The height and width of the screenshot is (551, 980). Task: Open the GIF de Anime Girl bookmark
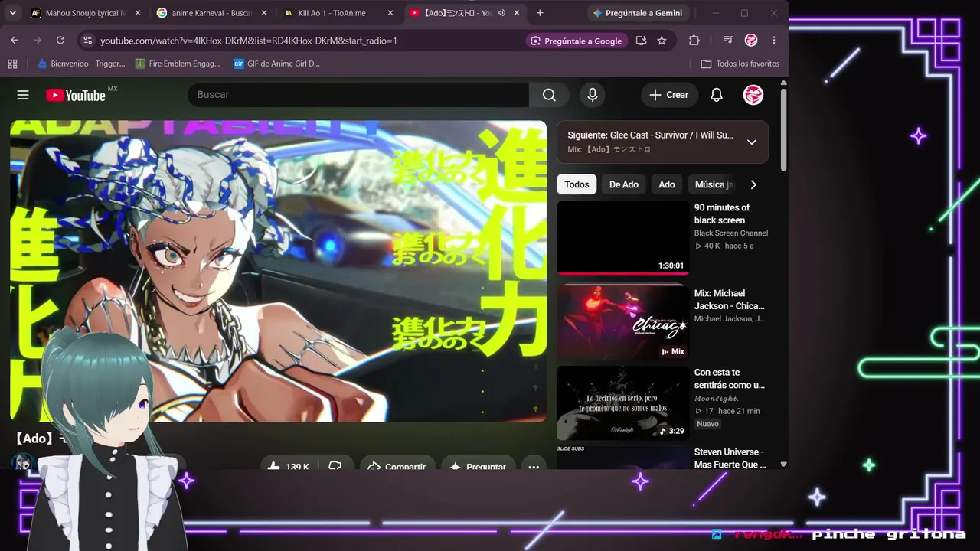(x=276, y=64)
